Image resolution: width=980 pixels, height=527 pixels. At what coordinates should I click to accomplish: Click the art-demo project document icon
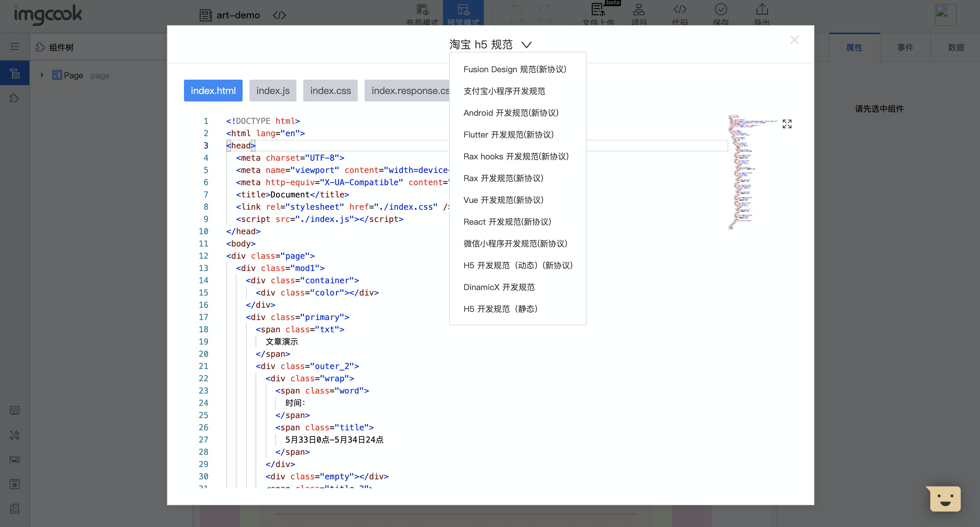[205, 15]
